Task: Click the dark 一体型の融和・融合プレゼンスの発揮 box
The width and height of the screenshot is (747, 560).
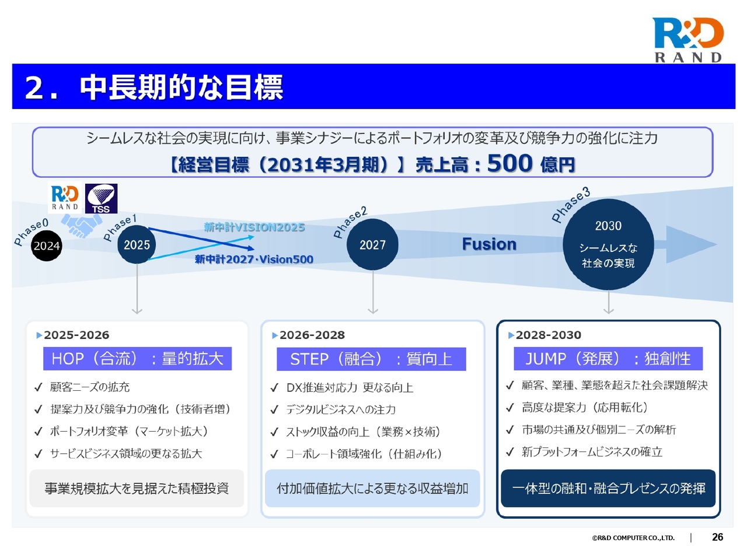Action: [608, 488]
